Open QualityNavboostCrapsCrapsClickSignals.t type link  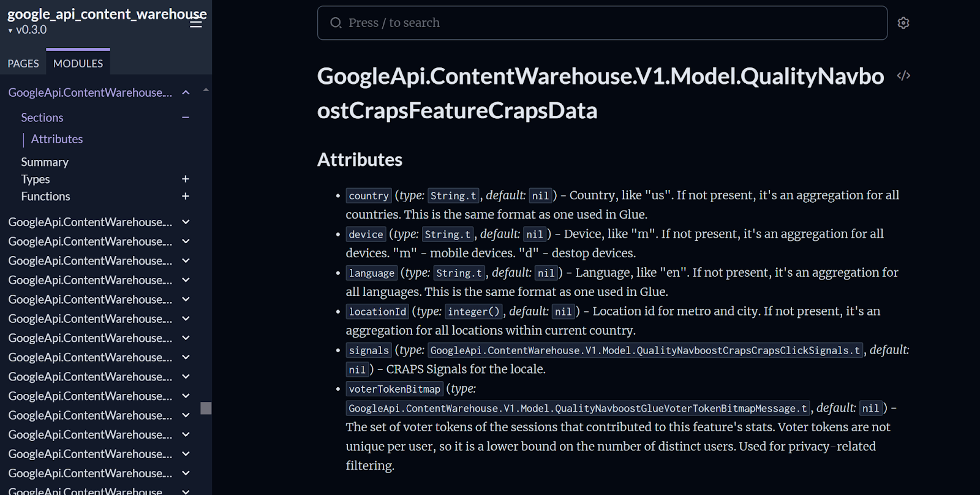coord(645,350)
